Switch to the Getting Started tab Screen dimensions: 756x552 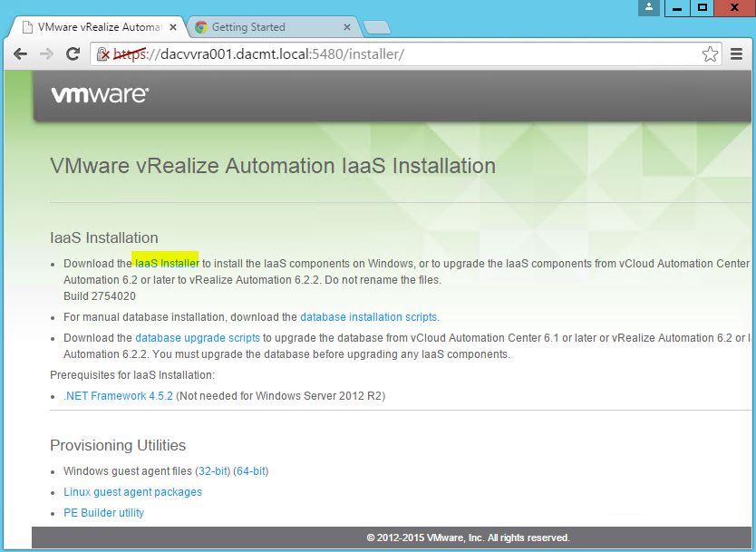pos(273,27)
